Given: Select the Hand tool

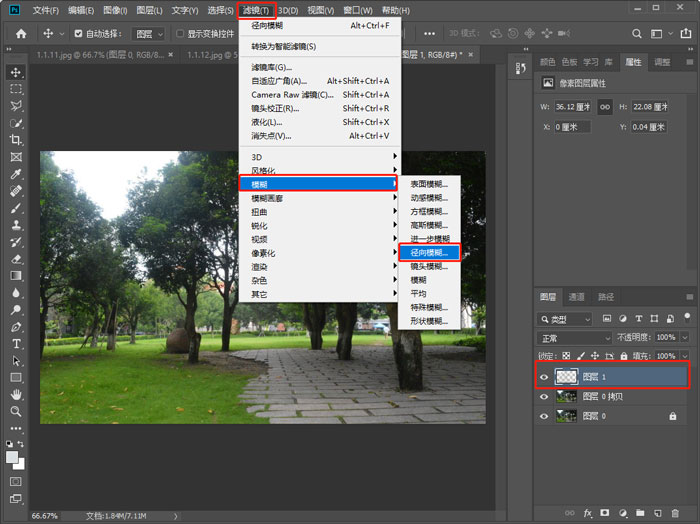Looking at the screenshot, I should click(16, 395).
